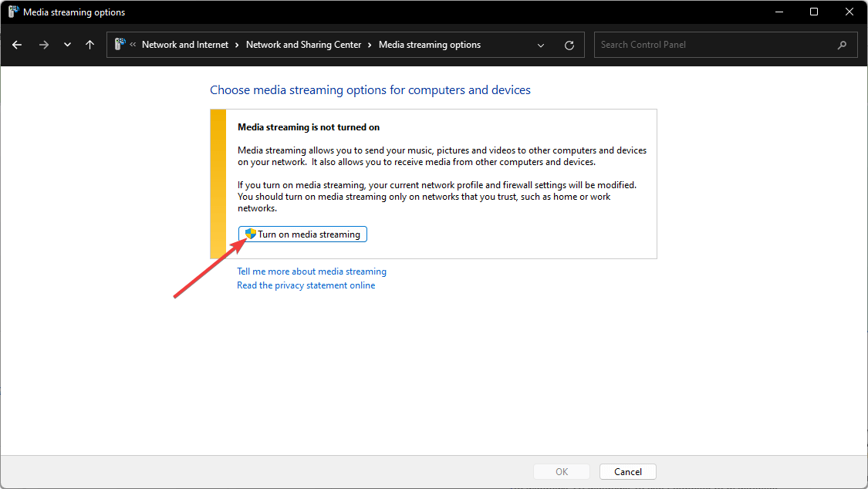Navigate to the Network and Sharing Center breadcrumb
Screen dimensions: 868x489
[303, 45]
